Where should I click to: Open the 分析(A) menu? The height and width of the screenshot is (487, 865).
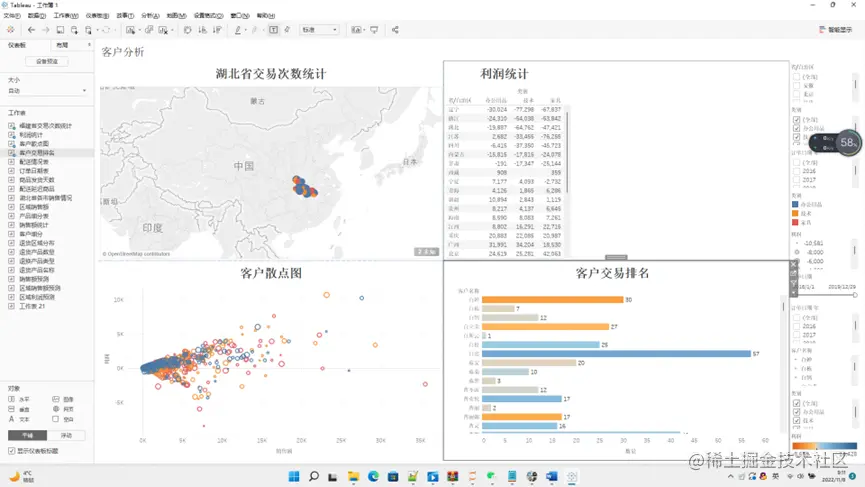pyautogui.click(x=150, y=15)
